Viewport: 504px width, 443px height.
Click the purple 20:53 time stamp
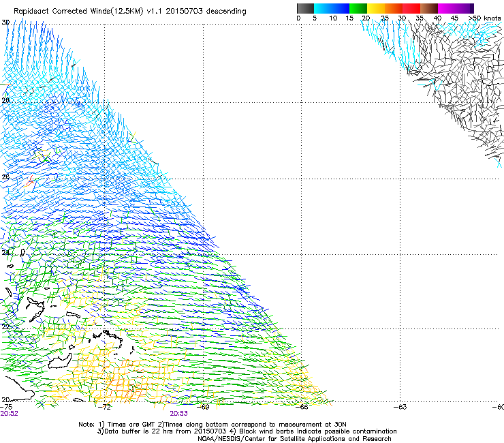pos(178,414)
